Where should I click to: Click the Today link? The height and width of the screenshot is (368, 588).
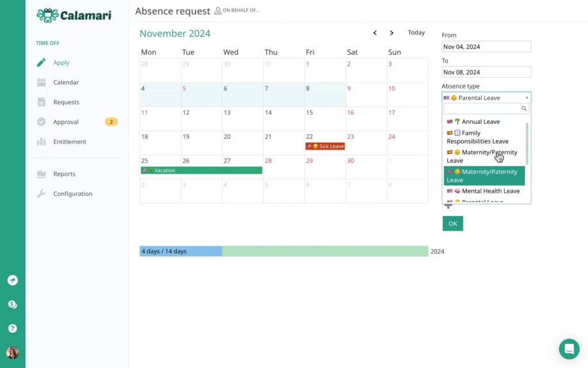(416, 33)
